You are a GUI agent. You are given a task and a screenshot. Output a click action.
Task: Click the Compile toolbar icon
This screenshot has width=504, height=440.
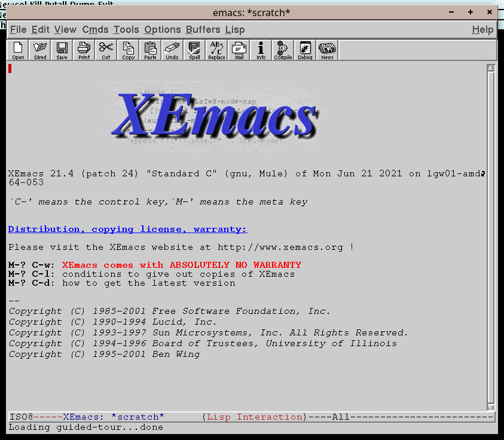coord(283,50)
